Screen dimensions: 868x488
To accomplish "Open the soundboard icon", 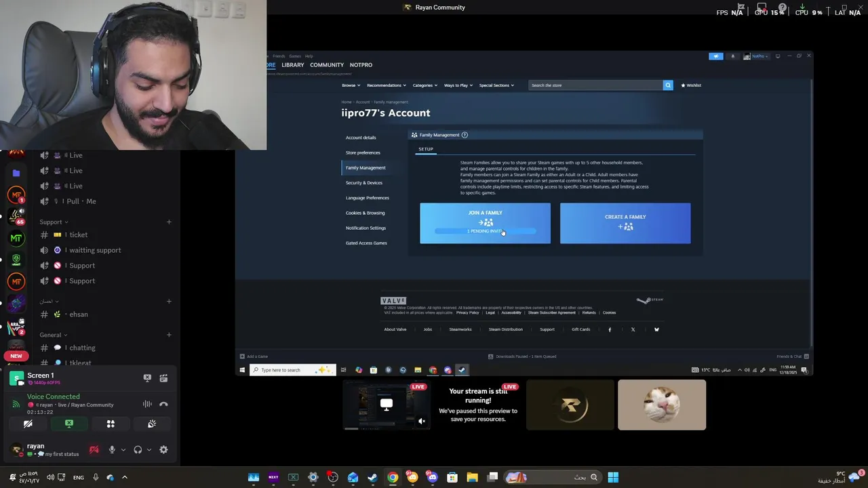I will [152, 424].
